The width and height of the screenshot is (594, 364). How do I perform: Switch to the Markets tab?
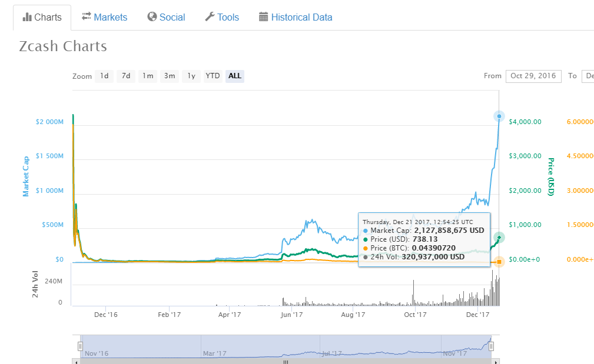pos(105,18)
